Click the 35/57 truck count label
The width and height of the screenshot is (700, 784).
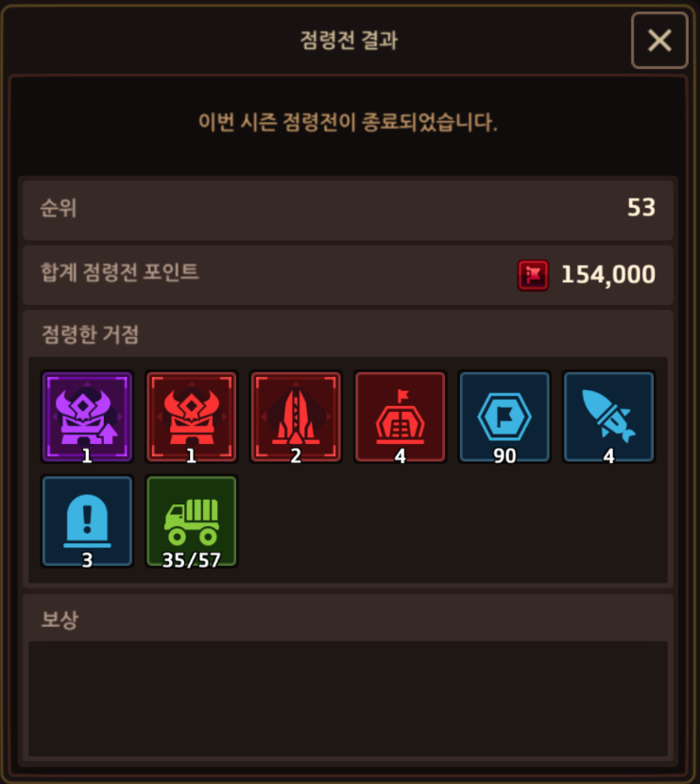(x=192, y=560)
